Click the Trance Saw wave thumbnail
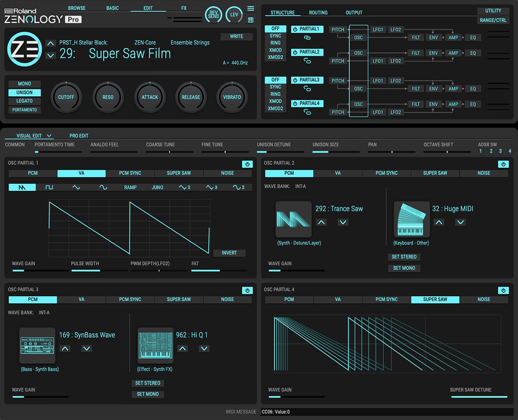 (x=293, y=219)
